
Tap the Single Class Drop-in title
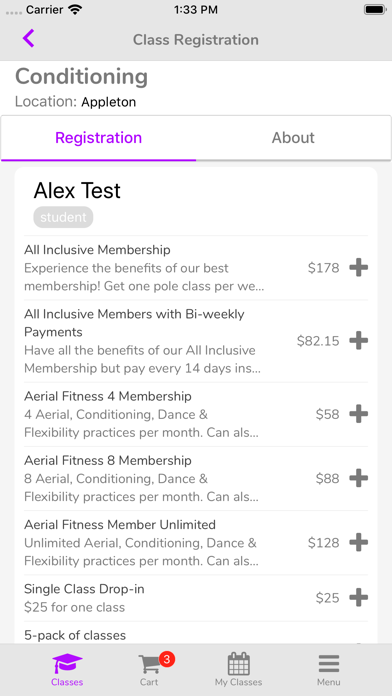84,589
